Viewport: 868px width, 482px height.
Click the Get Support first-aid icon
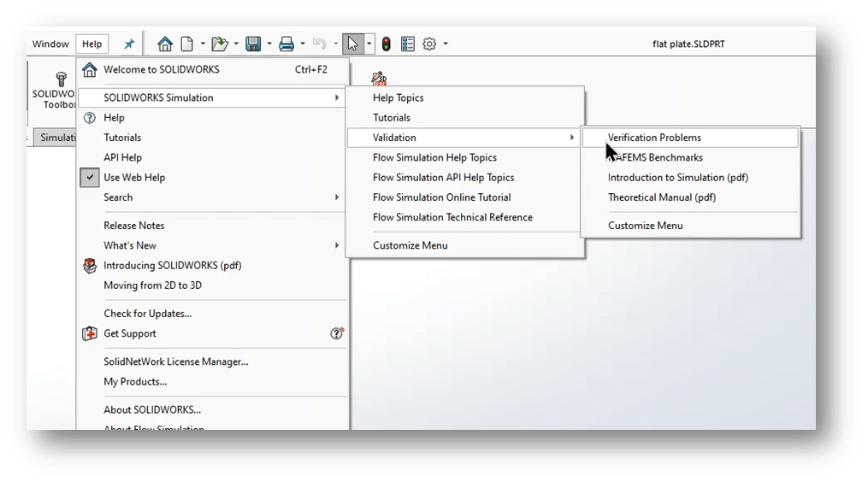[90, 333]
